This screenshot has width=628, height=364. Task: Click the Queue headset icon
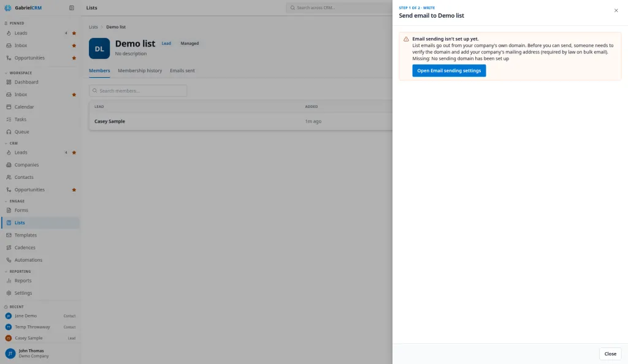click(9, 132)
